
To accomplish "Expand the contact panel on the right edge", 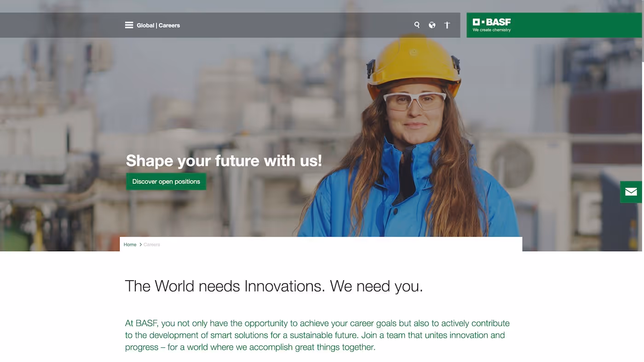I will 631,192.
